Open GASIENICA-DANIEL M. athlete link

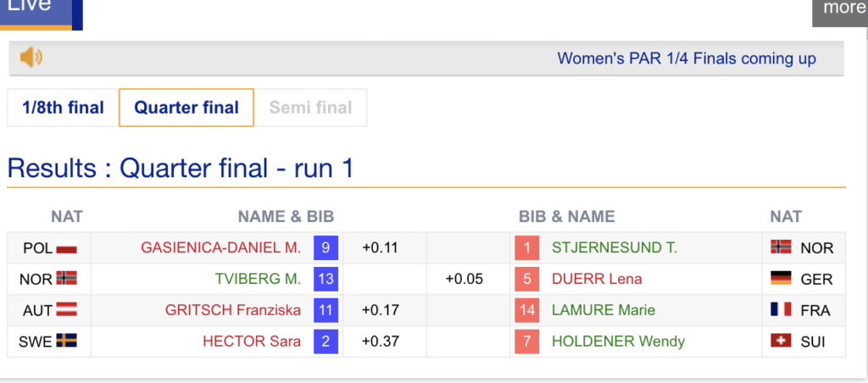click(220, 248)
